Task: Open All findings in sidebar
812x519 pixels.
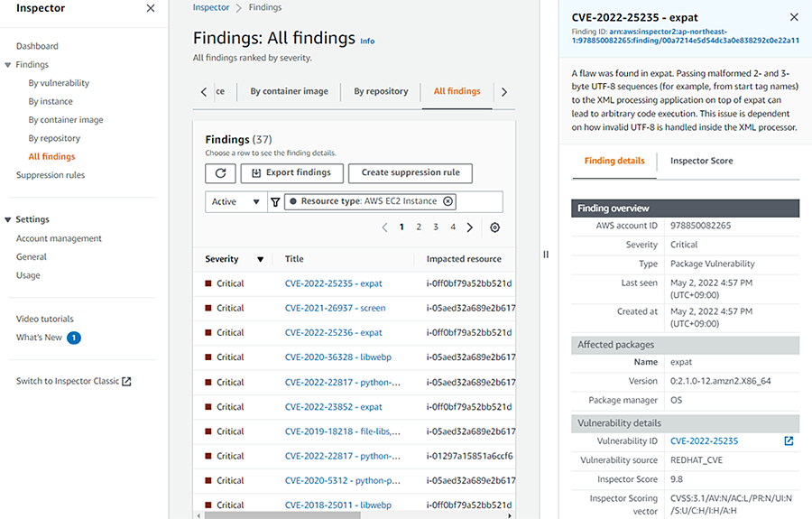Action: click(x=51, y=156)
